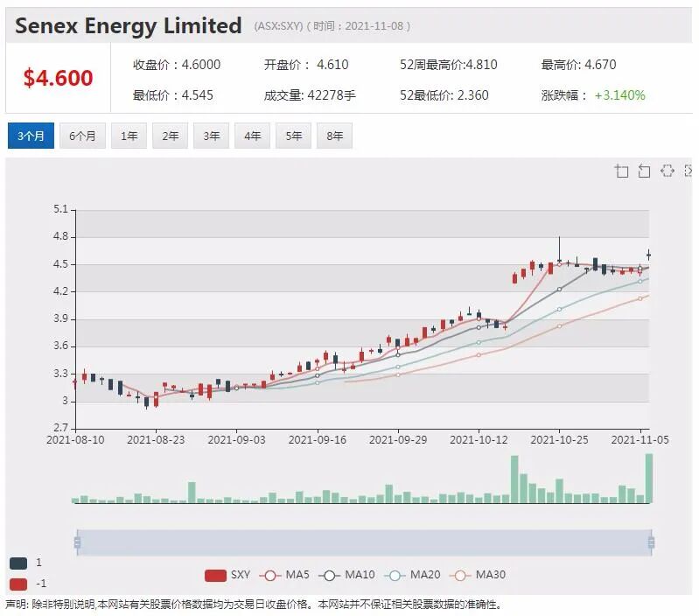Image resolution: width=699 pixels, height=616 pixels.
Task: Show the 8年 range view
Action: (334, 136)
